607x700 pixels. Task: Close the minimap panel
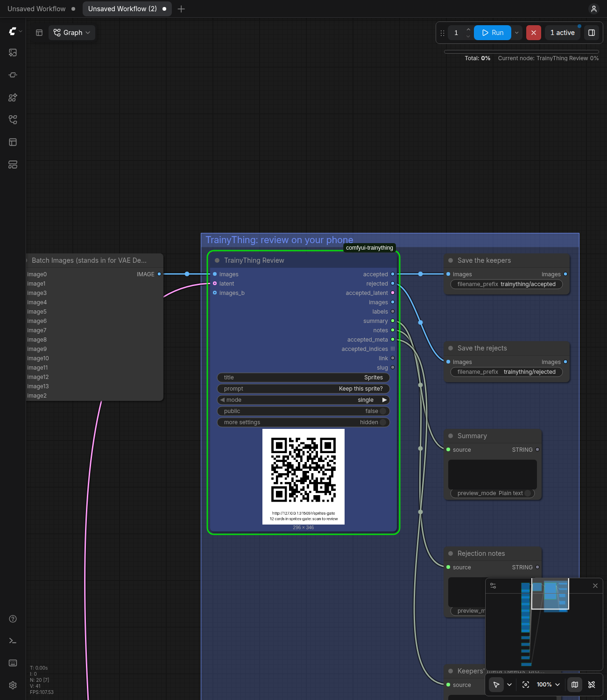(x=595, y=586)
